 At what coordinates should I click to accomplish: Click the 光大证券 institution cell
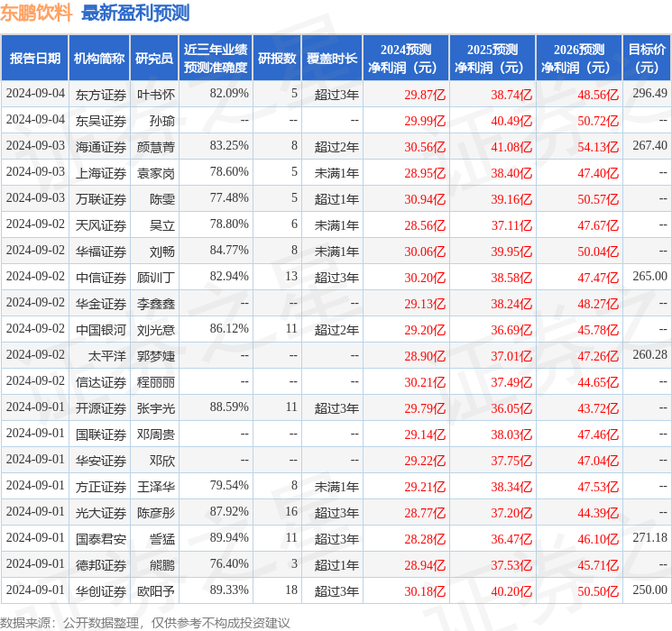pos(101,513)
